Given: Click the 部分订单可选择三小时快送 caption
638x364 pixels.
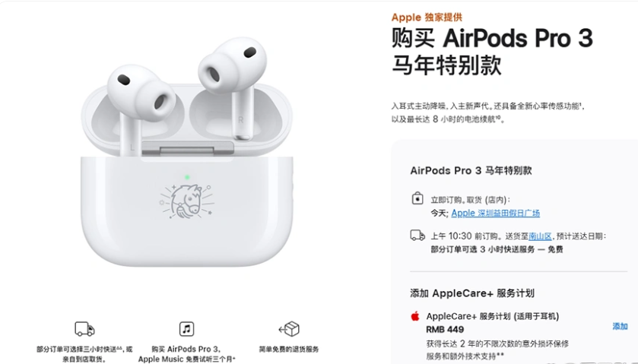Looking at the screenshot, I should click(x=84, y=354).
